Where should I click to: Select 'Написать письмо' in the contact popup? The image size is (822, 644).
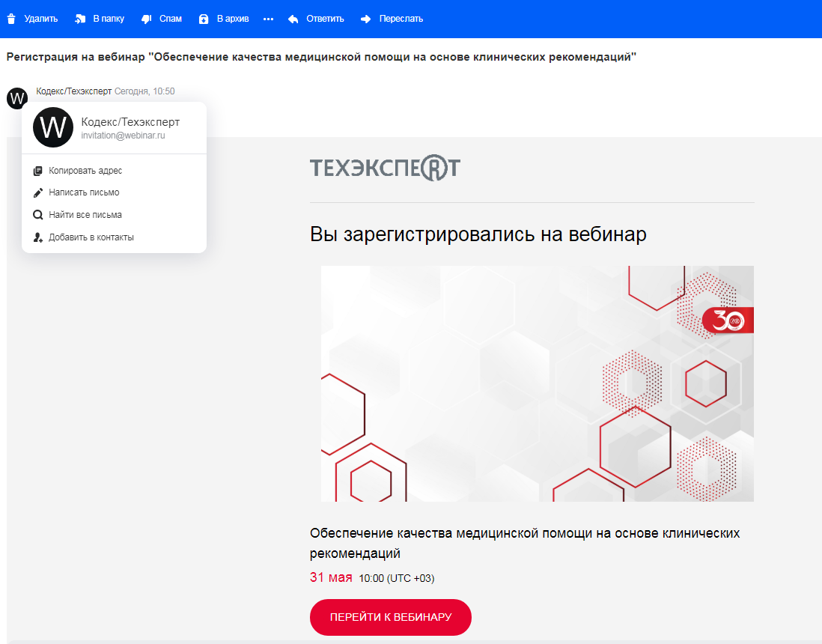(x=84, y=192)
